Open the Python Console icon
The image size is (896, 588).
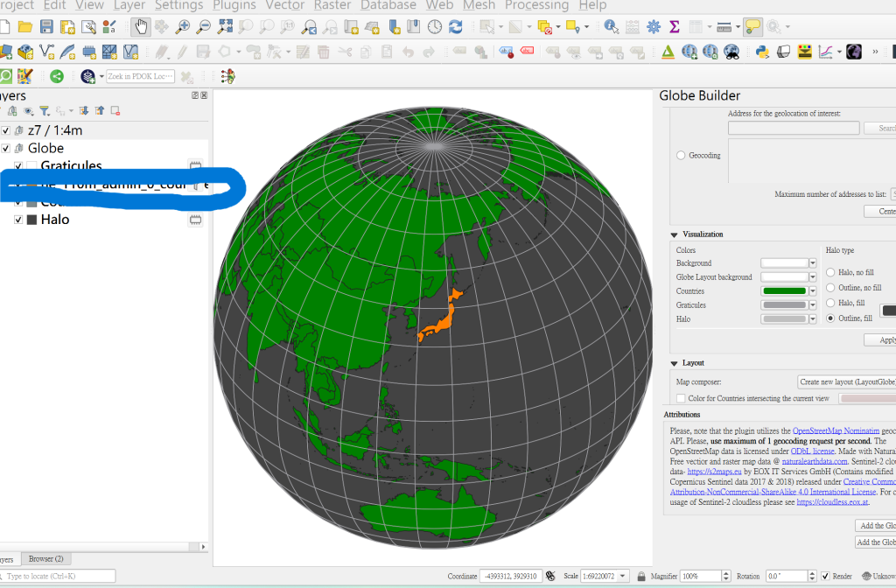pos(762,52)
